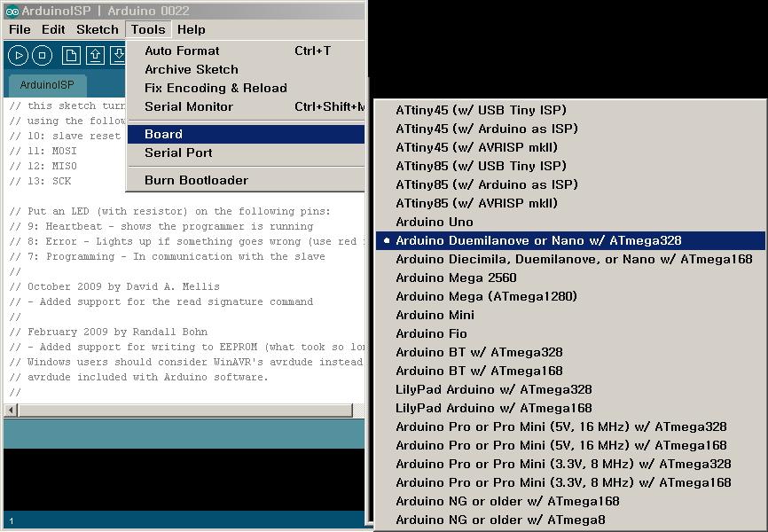Select ATtiny85 (w/ AVRISP mkII) board
The height and width of the screenshot is (532, 768).
click(x=570, y=203)
